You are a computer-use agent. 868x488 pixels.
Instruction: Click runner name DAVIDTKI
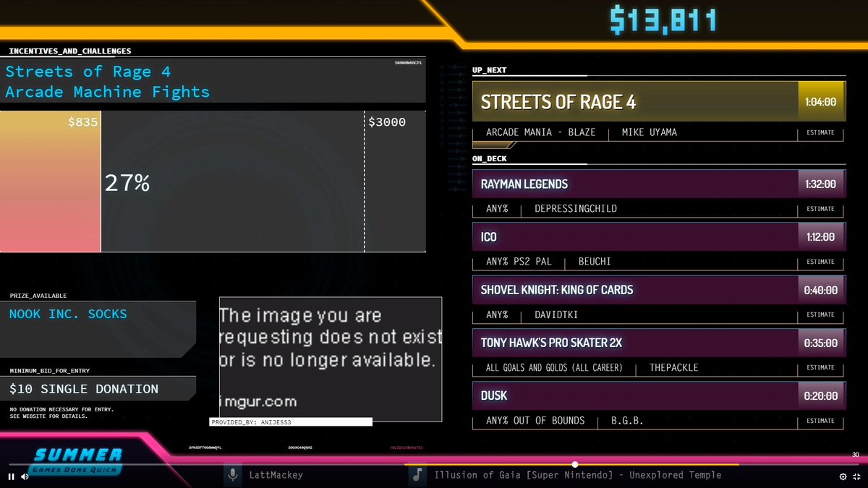[556, 314]
